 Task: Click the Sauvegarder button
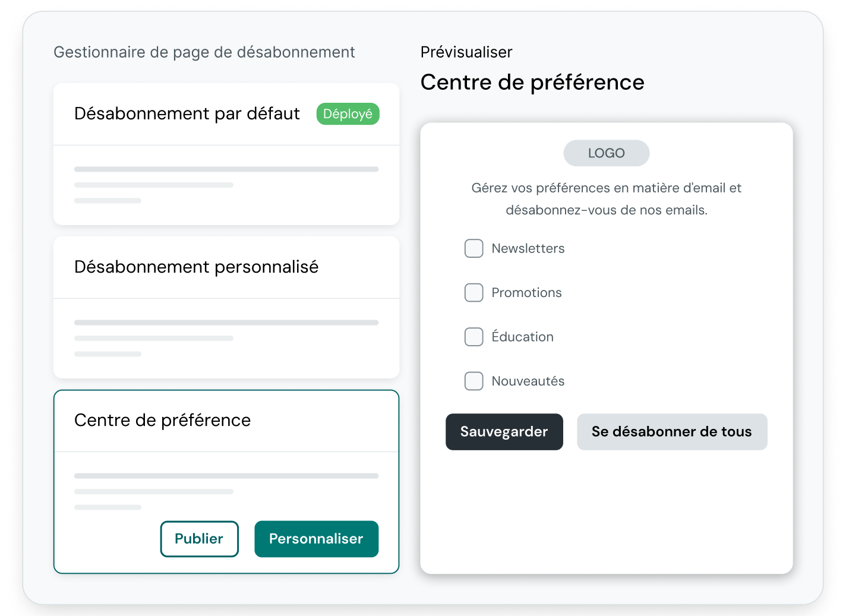click(x=504, y=432)
